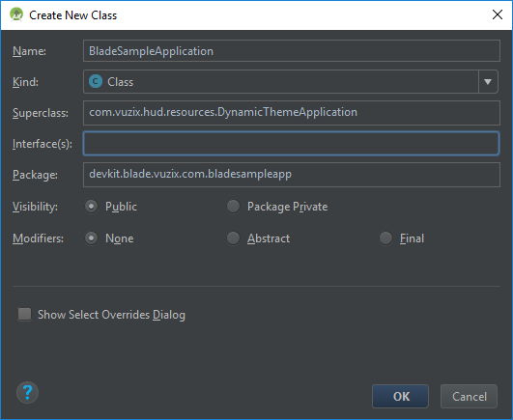
Task: Focus the Name field with BladeSampleApplication
Action: 292,51
